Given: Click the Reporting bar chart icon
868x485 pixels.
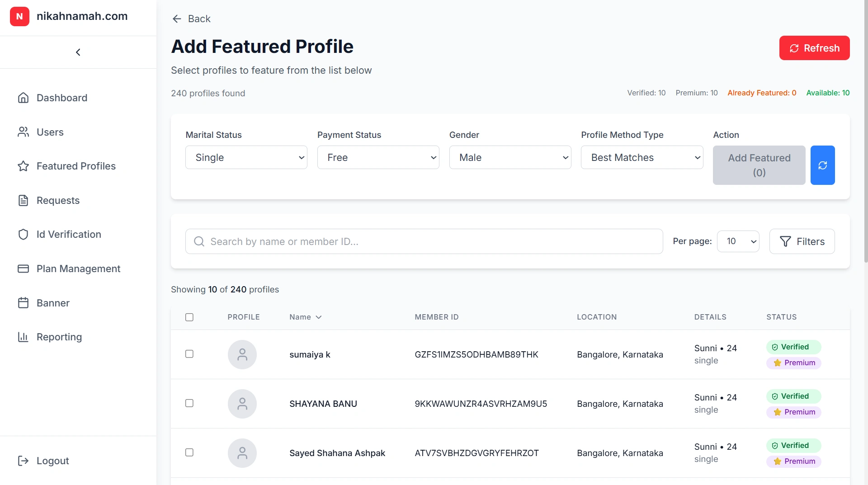Looking at the screenshot, I should click(x=23, y=337).
